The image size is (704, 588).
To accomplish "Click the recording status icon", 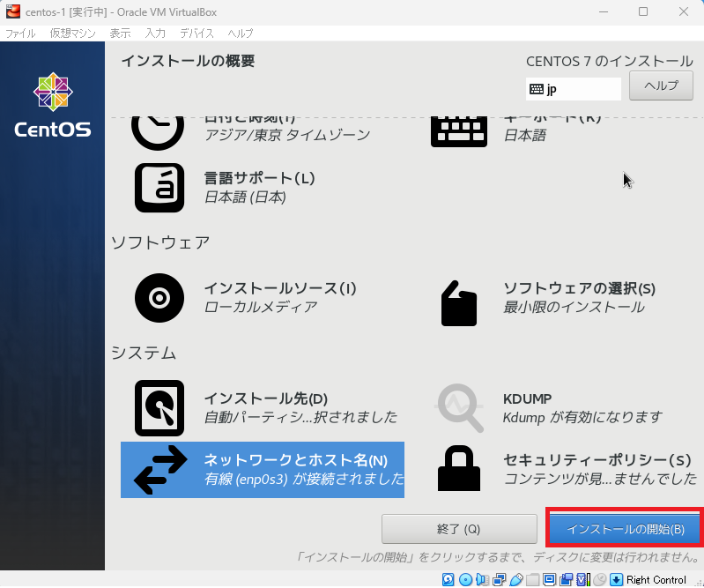I will (566, 579).
